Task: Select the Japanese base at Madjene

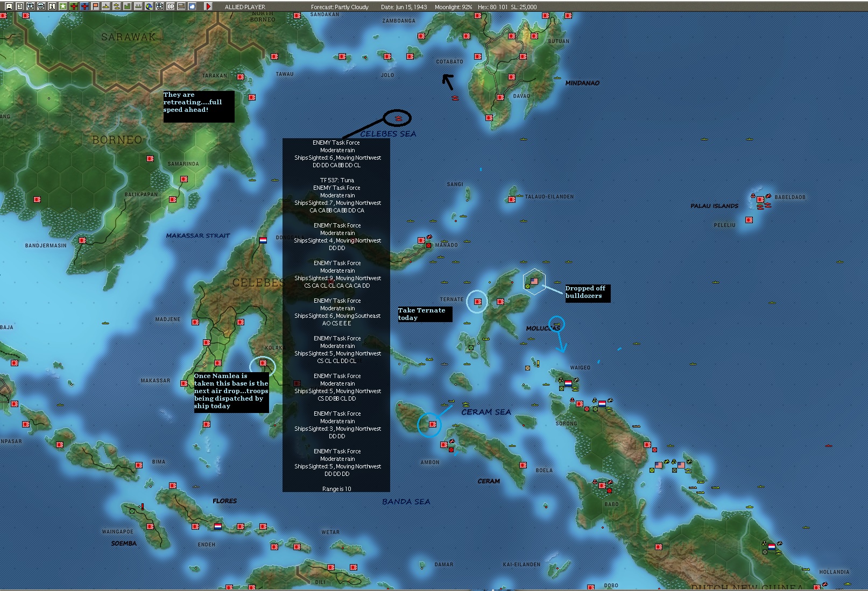Action: point(195,322)
